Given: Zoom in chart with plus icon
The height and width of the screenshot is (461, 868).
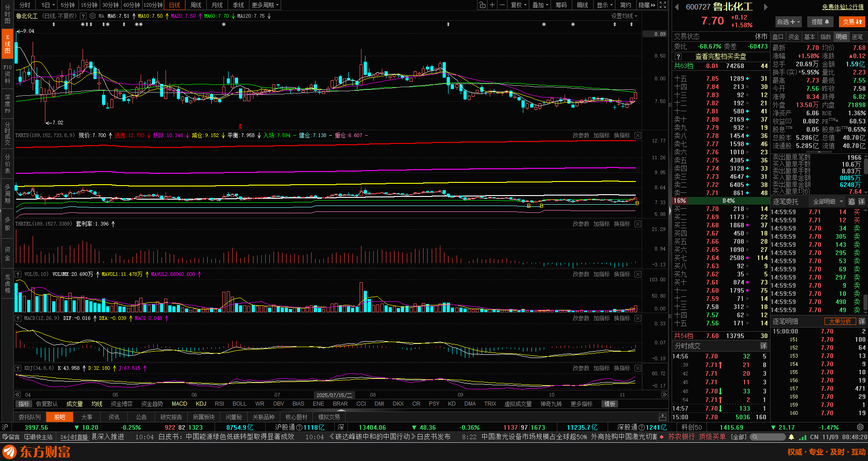Looking at the screenshot, I should (492, 5).
